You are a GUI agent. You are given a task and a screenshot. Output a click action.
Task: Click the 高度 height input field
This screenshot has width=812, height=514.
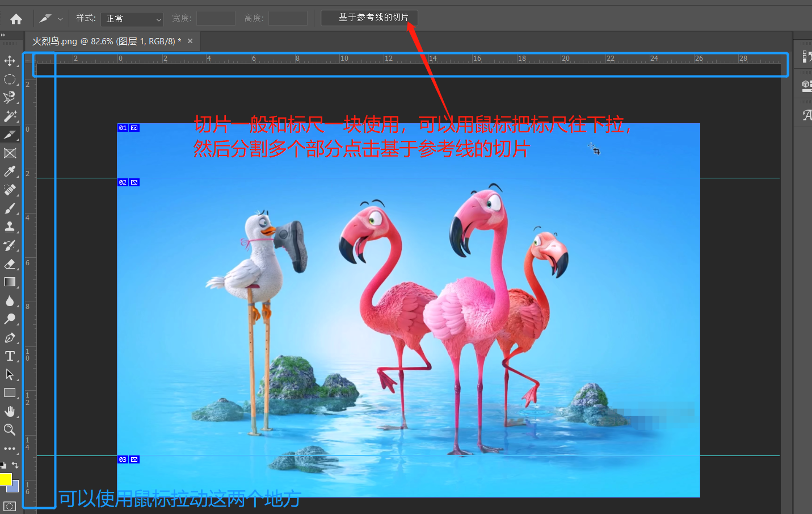[x=288, y=18]
